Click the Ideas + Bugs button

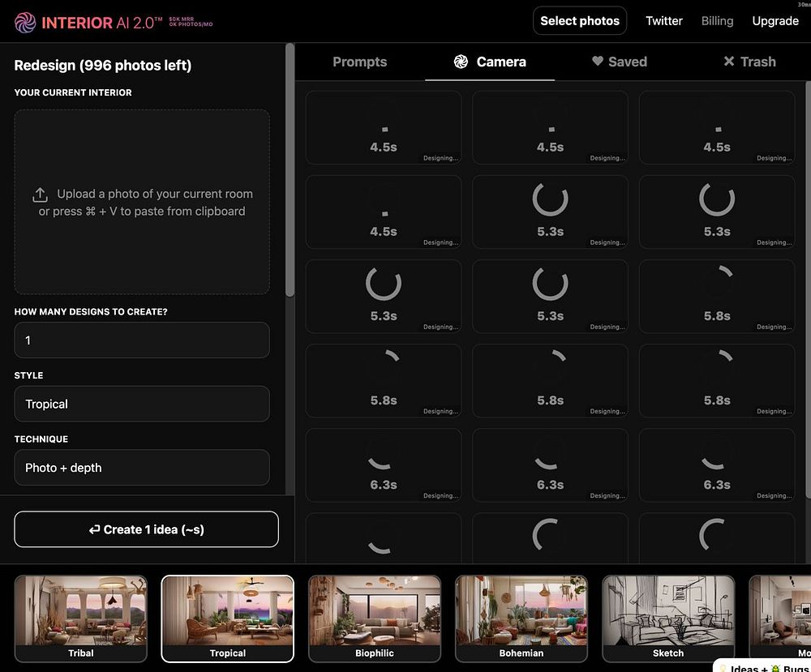coord(763,667)
